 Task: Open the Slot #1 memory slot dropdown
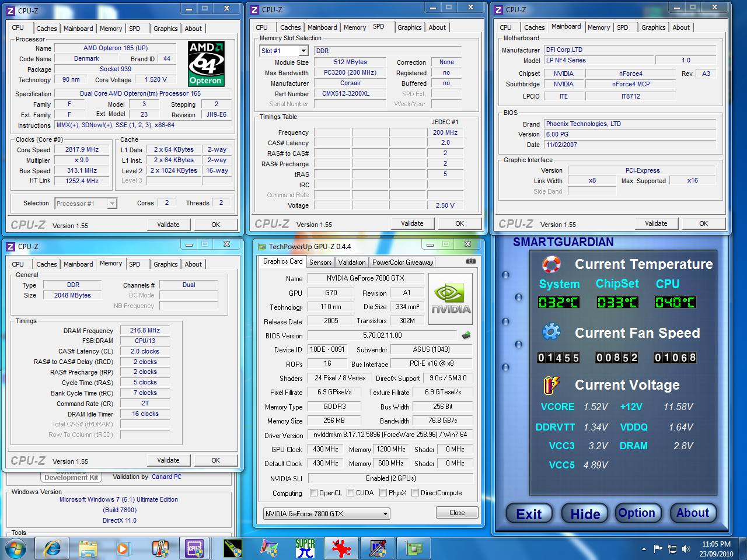click(x=303, y=51)
